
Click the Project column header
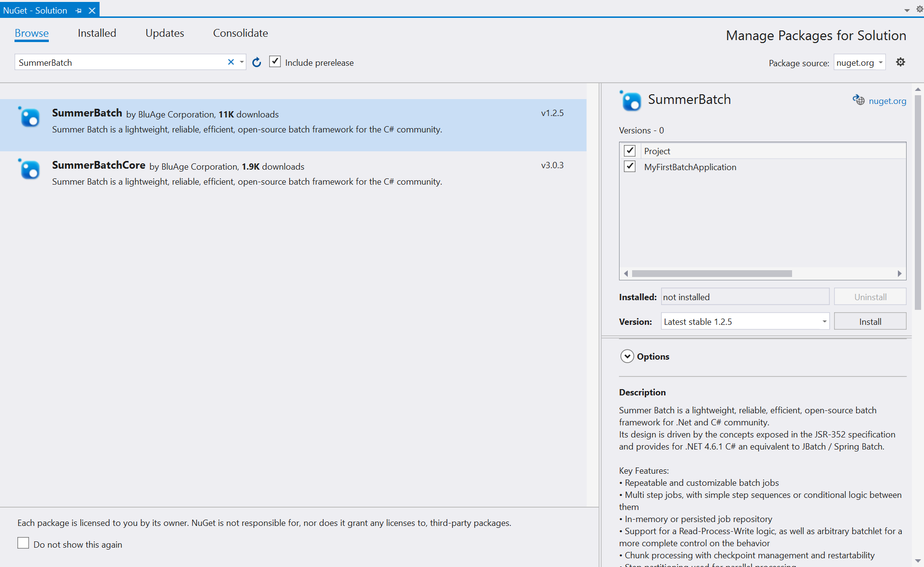[657, 151]
